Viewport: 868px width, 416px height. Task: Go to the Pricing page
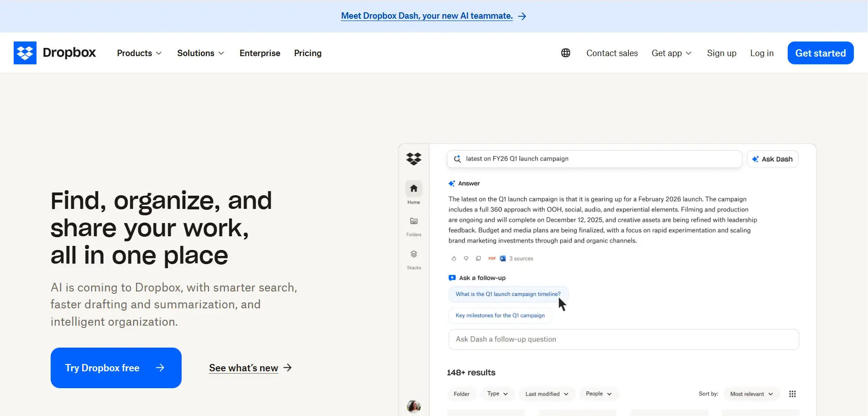click(x=308, y=53)
